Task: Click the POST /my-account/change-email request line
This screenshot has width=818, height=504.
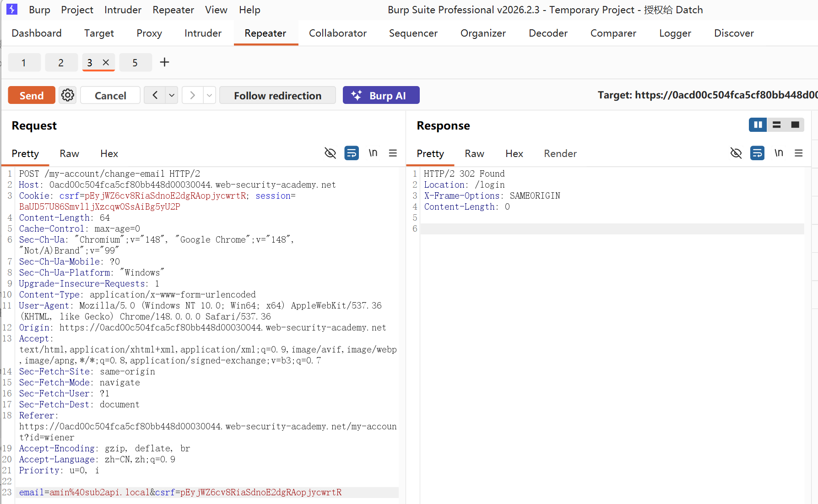Action: (110, 173)
